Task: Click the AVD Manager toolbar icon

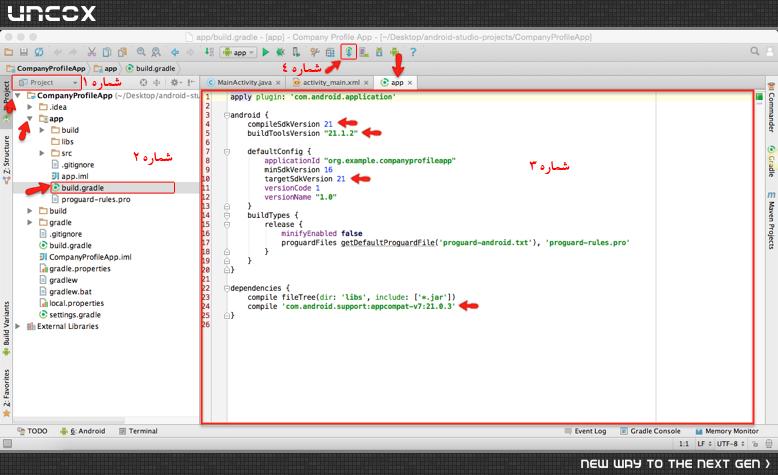Action: click(x=364, y=52)
